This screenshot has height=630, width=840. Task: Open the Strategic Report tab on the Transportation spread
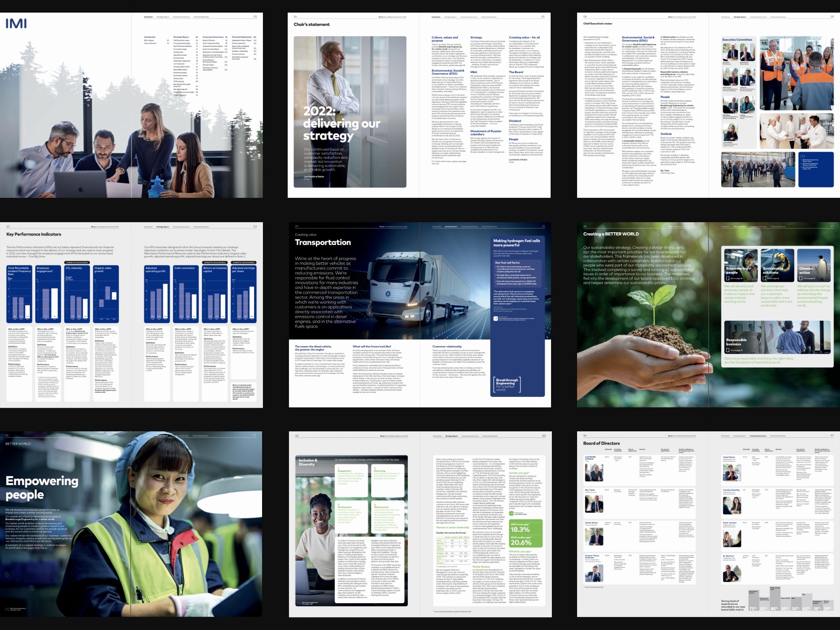(x=451, y=227)
